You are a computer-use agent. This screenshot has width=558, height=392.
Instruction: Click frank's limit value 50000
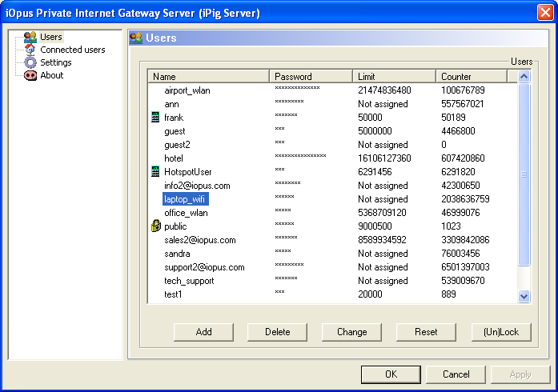click(x=370, y=117)
